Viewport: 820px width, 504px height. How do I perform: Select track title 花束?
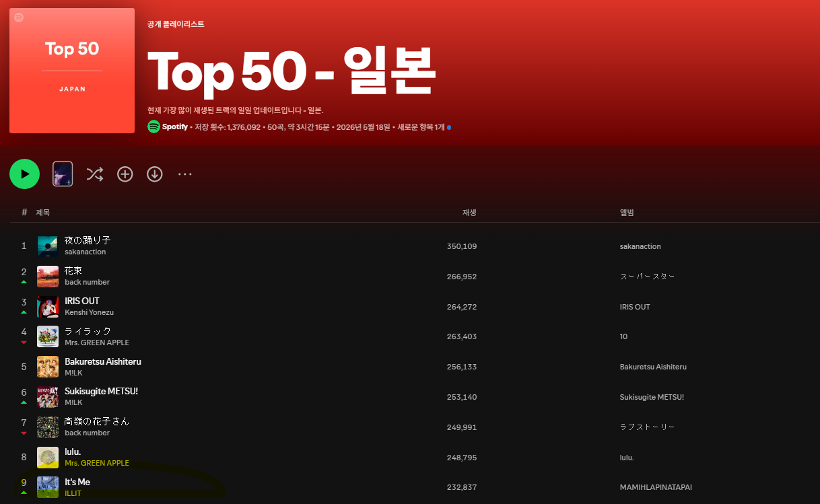pos(73,271)
